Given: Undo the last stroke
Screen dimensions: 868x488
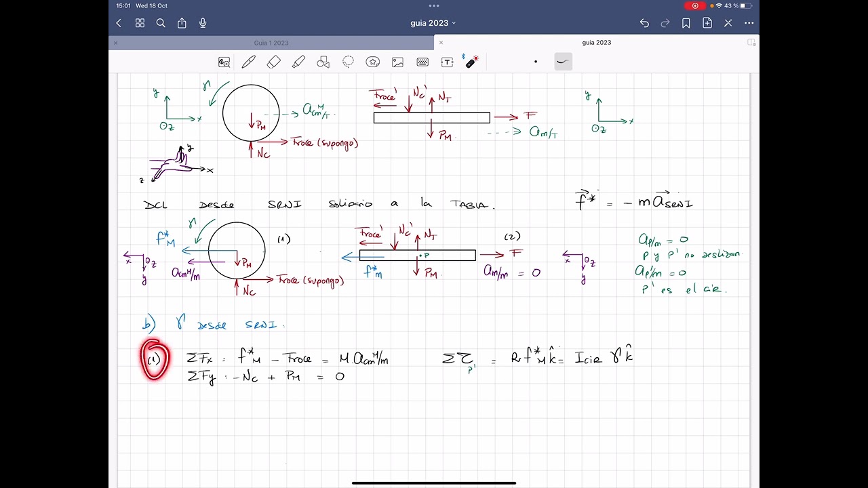Looking at the screenshot, I should [x=644, y=23].
